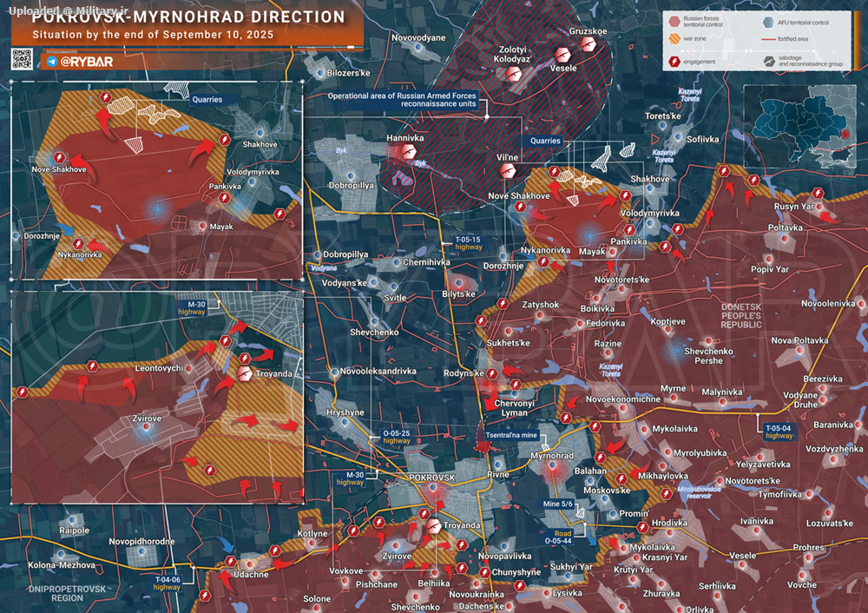Click the 'Chervonyi Lyman' label
Screen dimensions: 868x613
pyautogui.click(x=514, y=408)
